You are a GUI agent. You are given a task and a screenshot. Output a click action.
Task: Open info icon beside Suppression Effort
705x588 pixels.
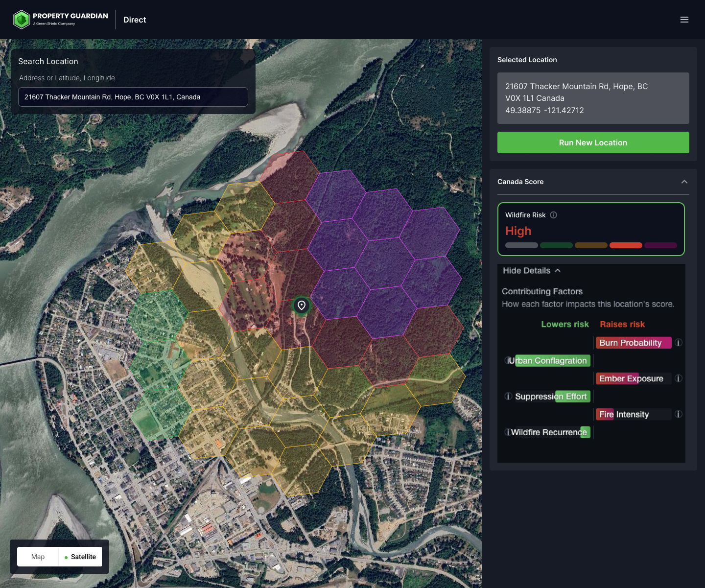tap(508, 397)
